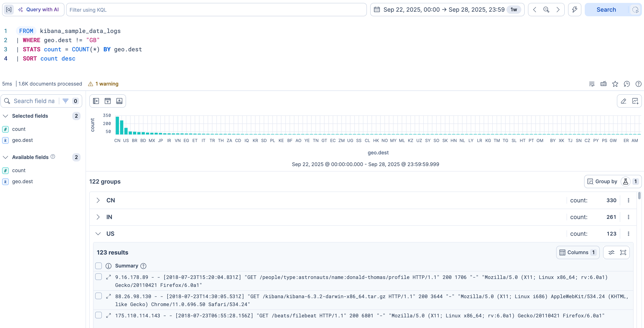Click the 123 results label

(112, 253)
